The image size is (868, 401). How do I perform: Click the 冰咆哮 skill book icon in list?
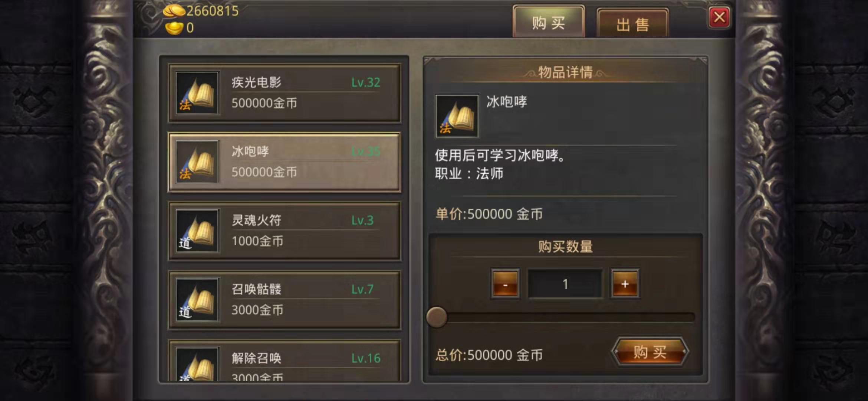pos(197,162)
